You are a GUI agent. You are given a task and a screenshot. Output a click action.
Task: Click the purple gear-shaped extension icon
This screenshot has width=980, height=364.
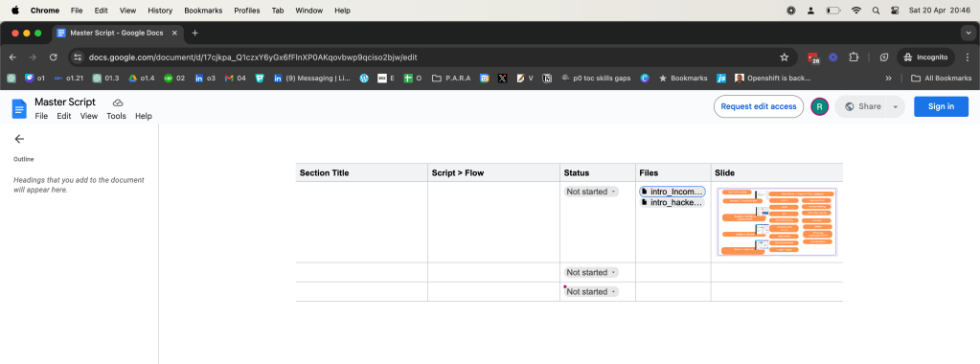(x=833, y=57)
